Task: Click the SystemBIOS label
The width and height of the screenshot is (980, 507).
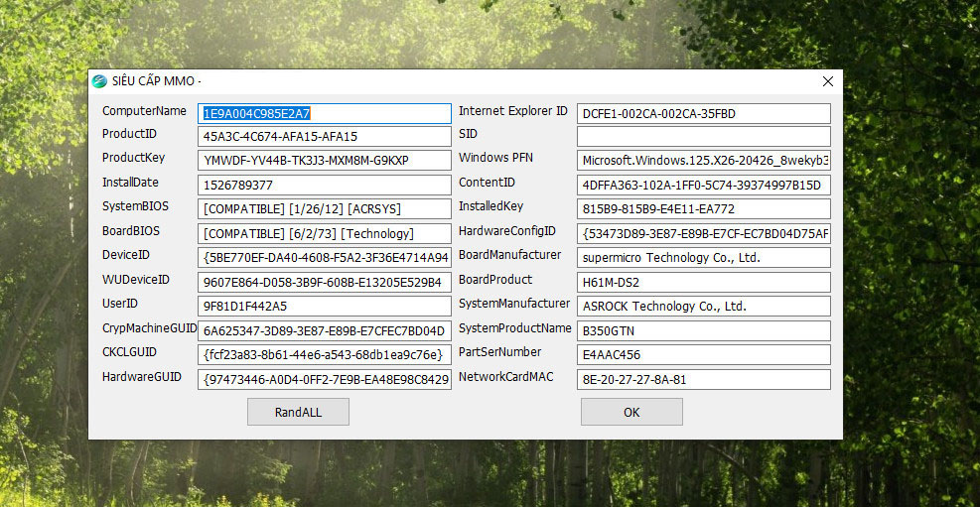Action: [136, 206]
